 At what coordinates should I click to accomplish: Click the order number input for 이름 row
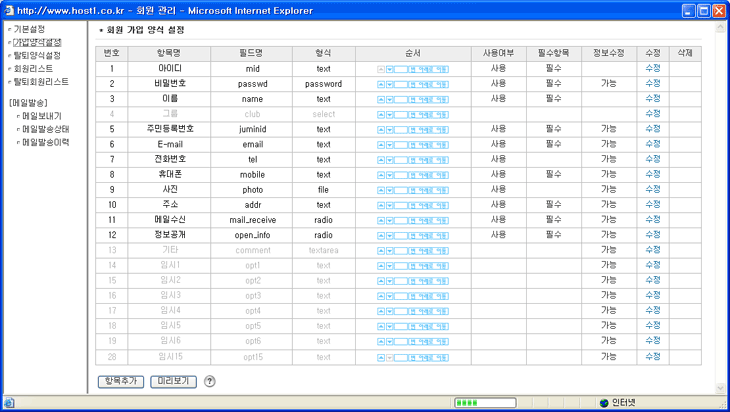tap(402, 99)
